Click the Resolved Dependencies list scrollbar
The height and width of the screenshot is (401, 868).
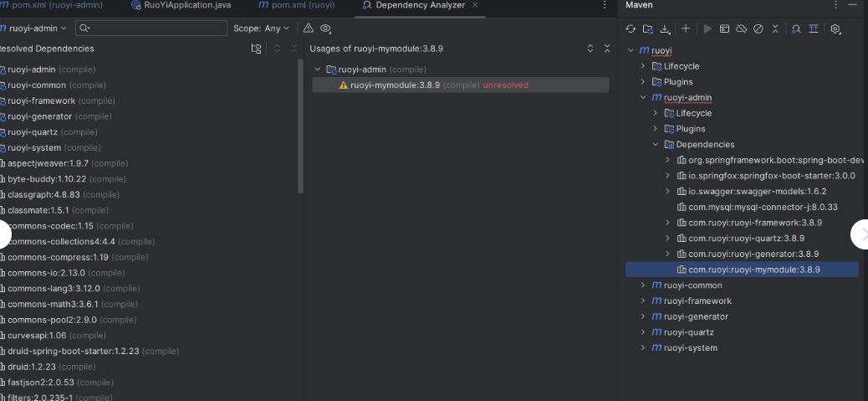[x=300, y=125]
